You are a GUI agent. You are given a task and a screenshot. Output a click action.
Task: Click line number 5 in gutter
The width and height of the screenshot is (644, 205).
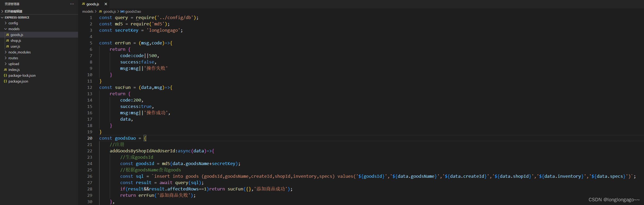click(x=91, y=43)
